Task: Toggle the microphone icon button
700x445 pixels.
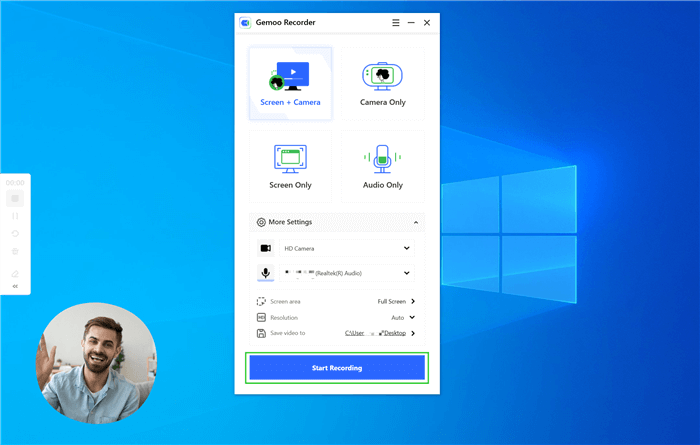Action: tap(266, 273)
